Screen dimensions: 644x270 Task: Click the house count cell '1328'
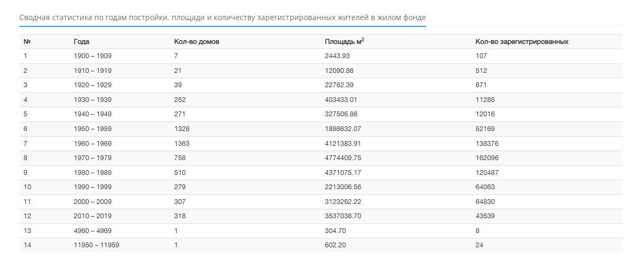pyautogui.click(x=181, y=129)
